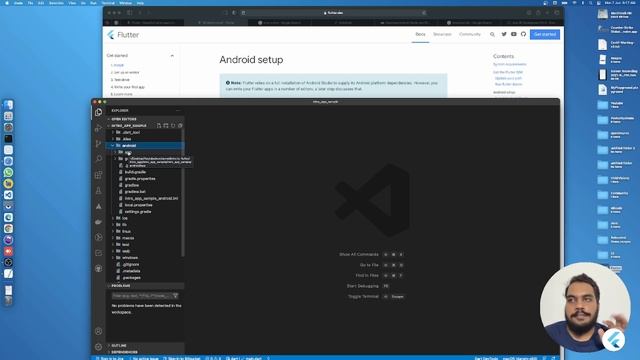Open the Showcase tab on Flutter site
This screenshot has height=360, width=640.
(x=442, y=34)
